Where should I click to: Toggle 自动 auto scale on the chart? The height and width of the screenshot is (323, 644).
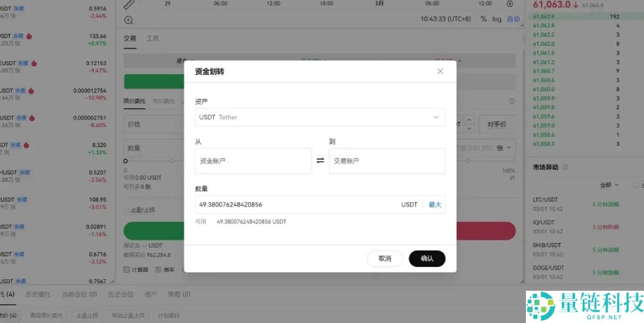(x=513, y=18)
